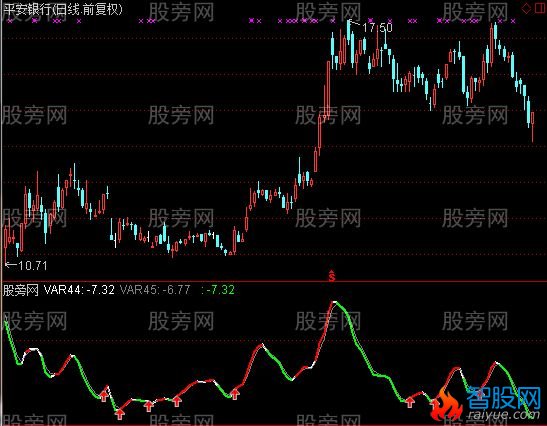The height and width of the screenshot is (426, 547).
Task: Select the VAR44: -7.32 indicator value
Action: tap(80, 290)
